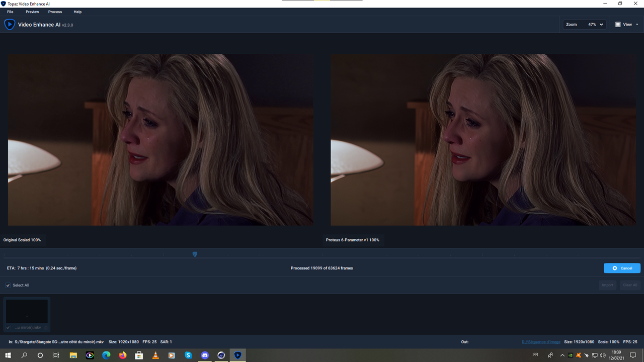Launch File Explorer from taskbar

[73, 355]
